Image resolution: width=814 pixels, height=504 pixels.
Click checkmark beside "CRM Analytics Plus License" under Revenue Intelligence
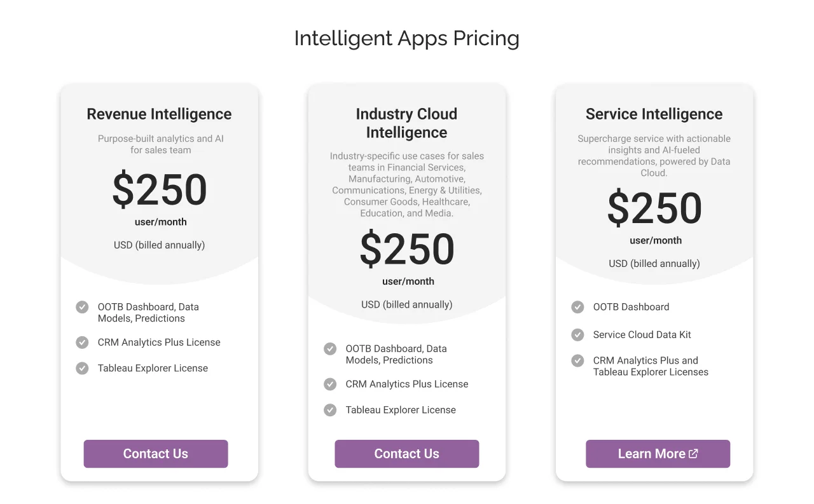[82, 342]
